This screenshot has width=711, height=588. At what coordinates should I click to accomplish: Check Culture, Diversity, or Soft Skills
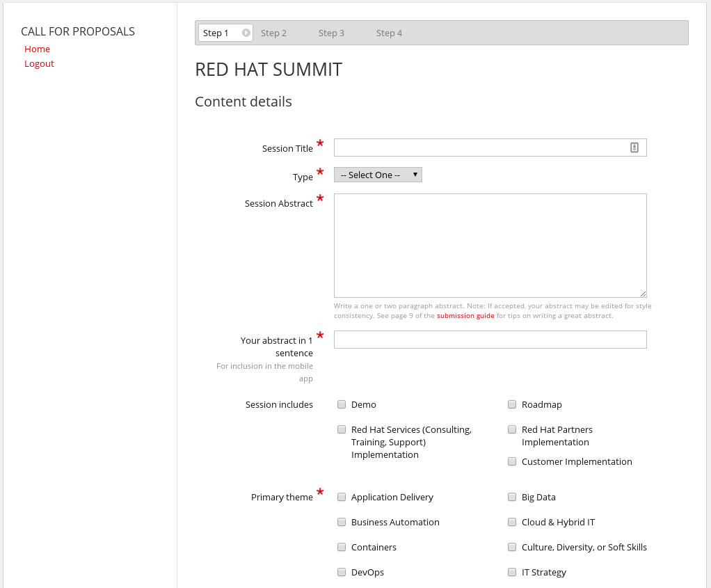[512, 547]
